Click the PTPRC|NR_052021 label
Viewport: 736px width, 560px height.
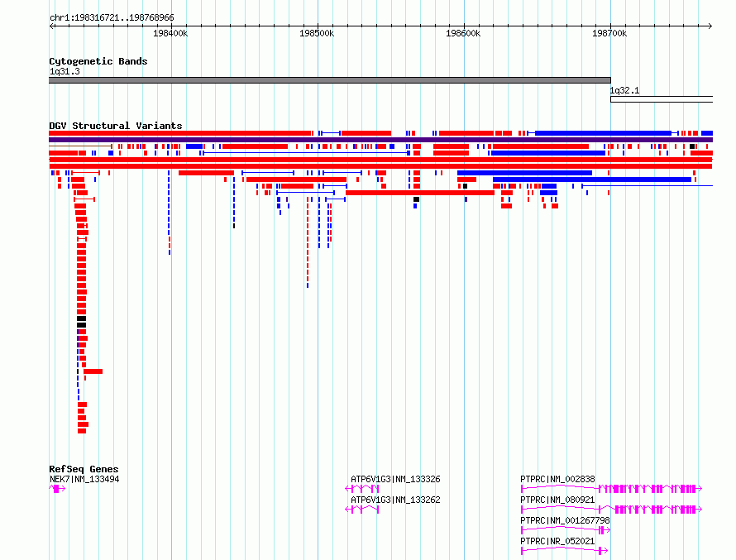[557, 541]
